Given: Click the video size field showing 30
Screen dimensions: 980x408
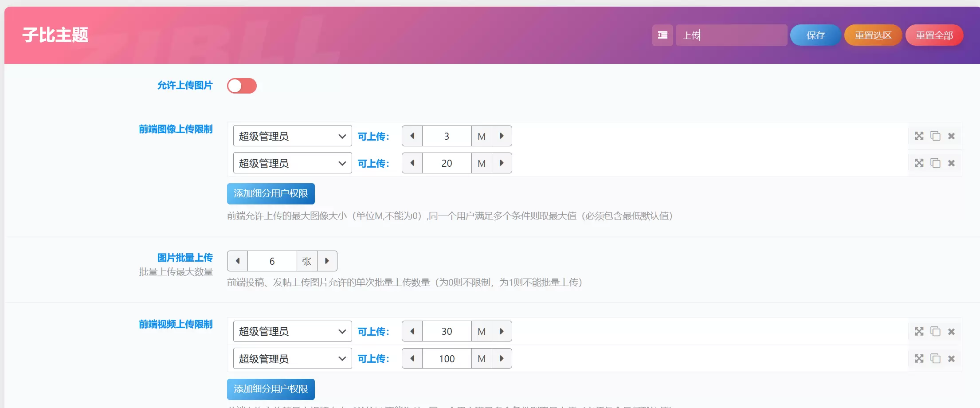Looking at the screenshot, I should tap(447, 331).
